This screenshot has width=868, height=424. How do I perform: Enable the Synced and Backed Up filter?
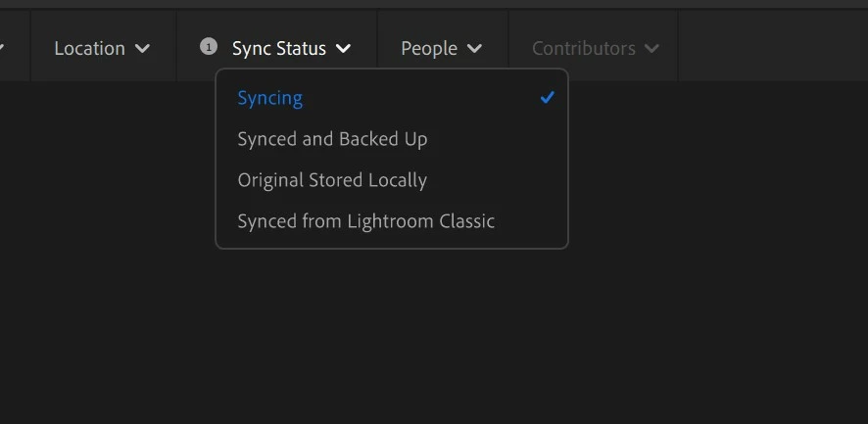[391, 139]
